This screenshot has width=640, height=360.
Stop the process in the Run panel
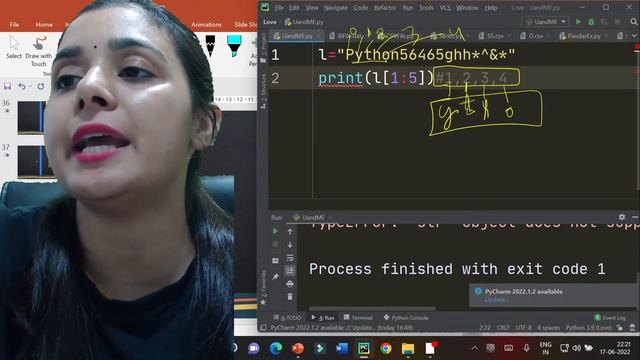click(x=275, y=244)
